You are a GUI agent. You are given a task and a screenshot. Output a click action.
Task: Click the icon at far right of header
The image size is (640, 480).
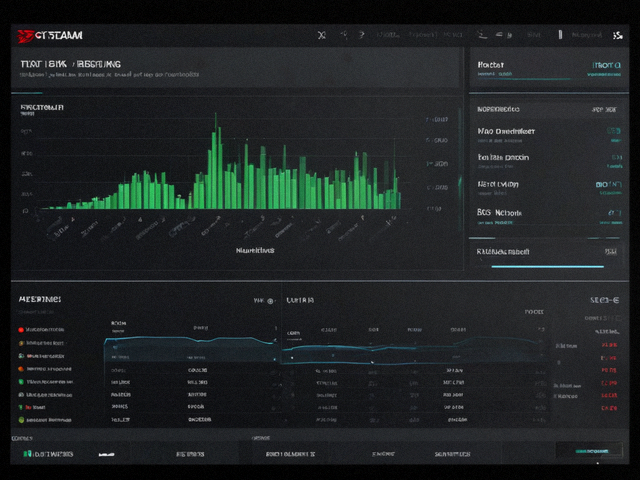pos(618,36)
